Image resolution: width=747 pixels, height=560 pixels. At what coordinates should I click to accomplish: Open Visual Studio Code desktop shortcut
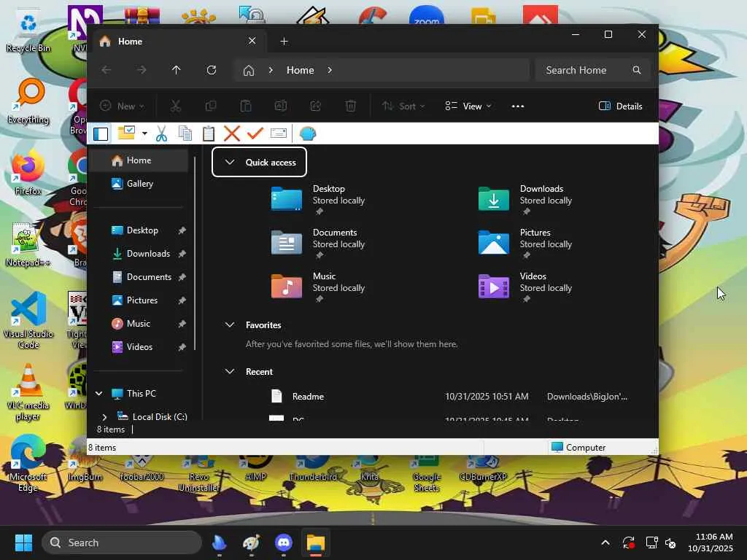[28, 320]
